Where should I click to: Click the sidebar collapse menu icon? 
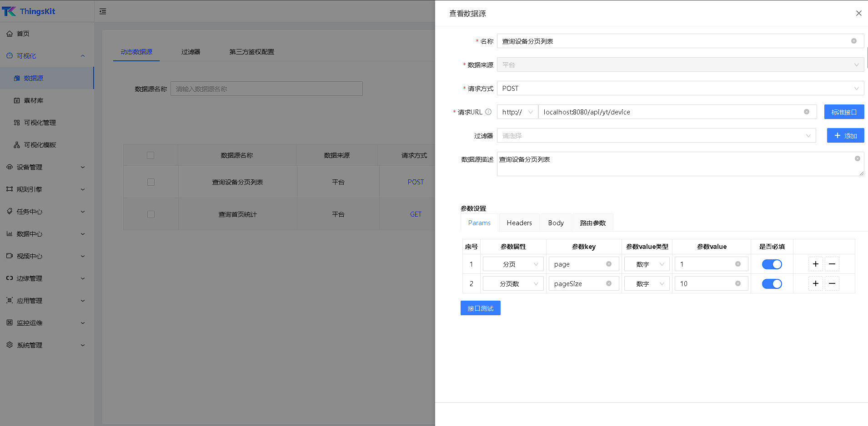click(103, 11)
